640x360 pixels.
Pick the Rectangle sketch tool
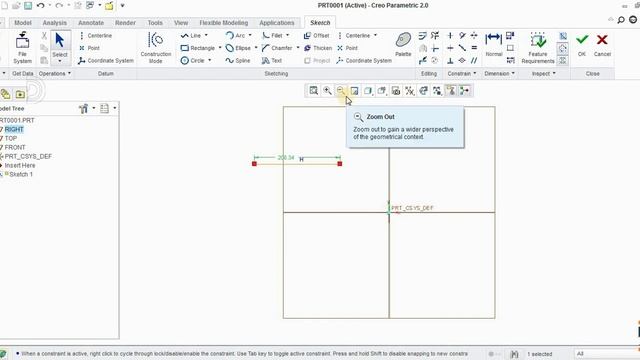coord(198,48)
